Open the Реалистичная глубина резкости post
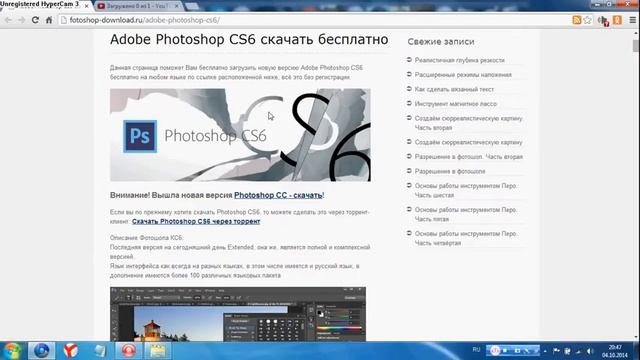640x360 pixels. pyautogui.click(x=460, y=60)
